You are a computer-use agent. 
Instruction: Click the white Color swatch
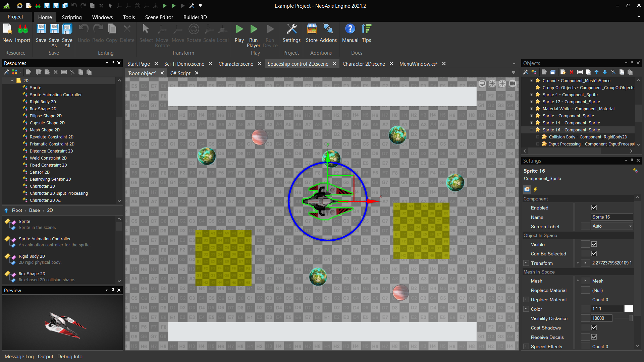(629, 309)
